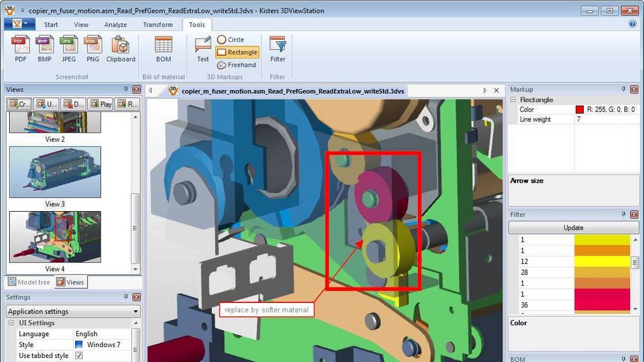Switch to the Analyze ribbon tab
The width and height of the screenshot is (644, 362).
116,25
